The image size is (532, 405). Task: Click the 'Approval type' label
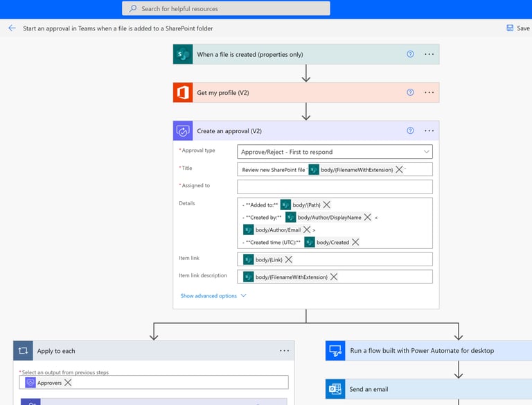coord(198,150)
